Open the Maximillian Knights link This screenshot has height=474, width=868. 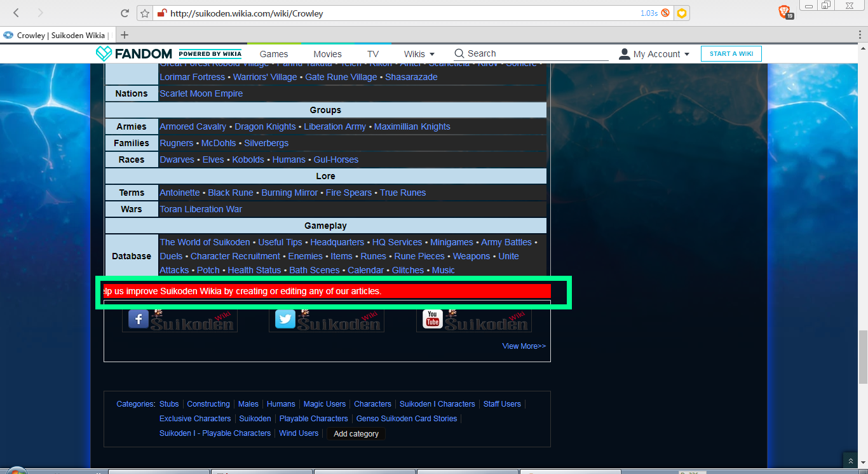tap(412, 126)
